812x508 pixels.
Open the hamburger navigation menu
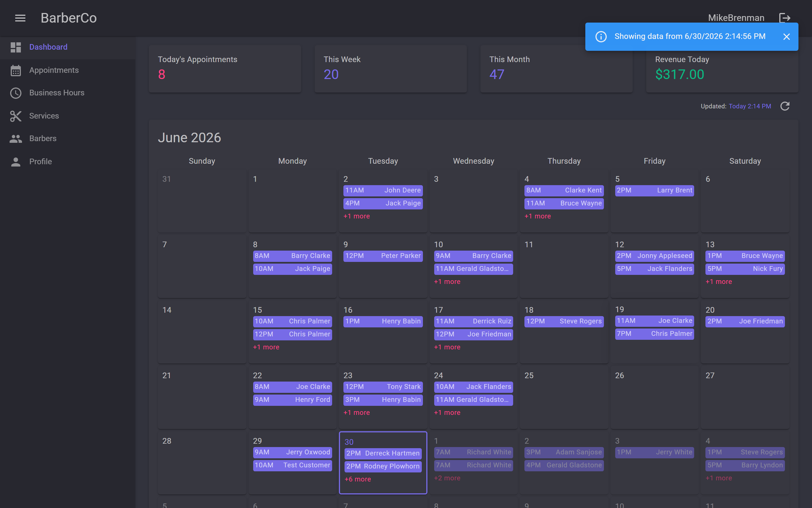pos(20,18)
